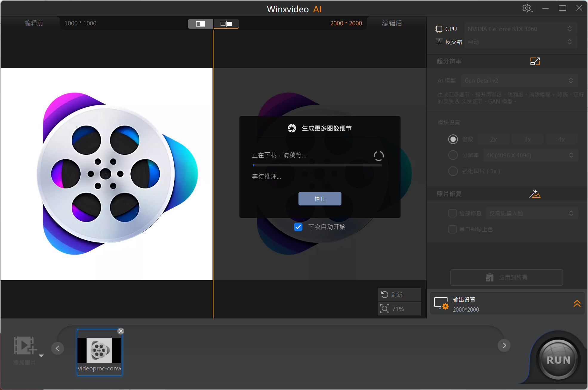Enable the face restoration checkbox
The width and height of the screenshot is (588, 390).
coord(452,213)
